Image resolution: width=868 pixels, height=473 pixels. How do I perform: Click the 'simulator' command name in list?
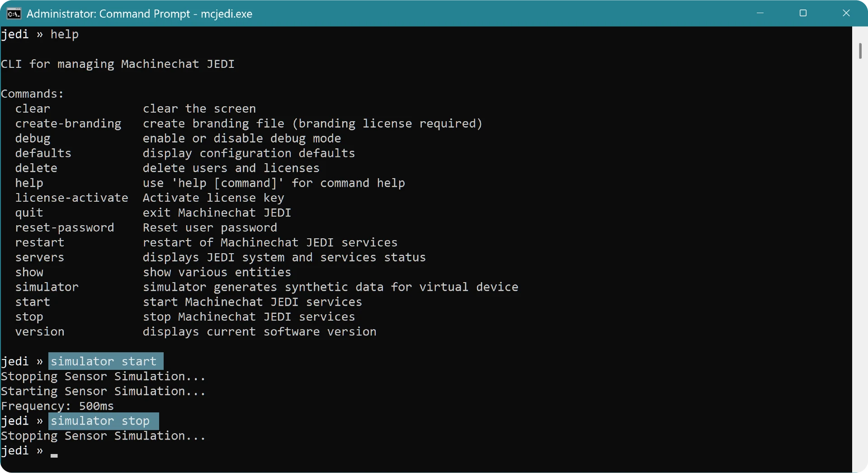click(47, 287)
